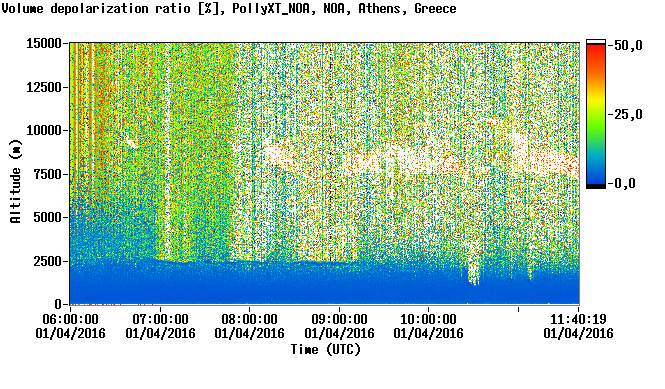
Task: Click the 12500 altitude axis label
Action: pyautogui.click(x=44, y=87)
